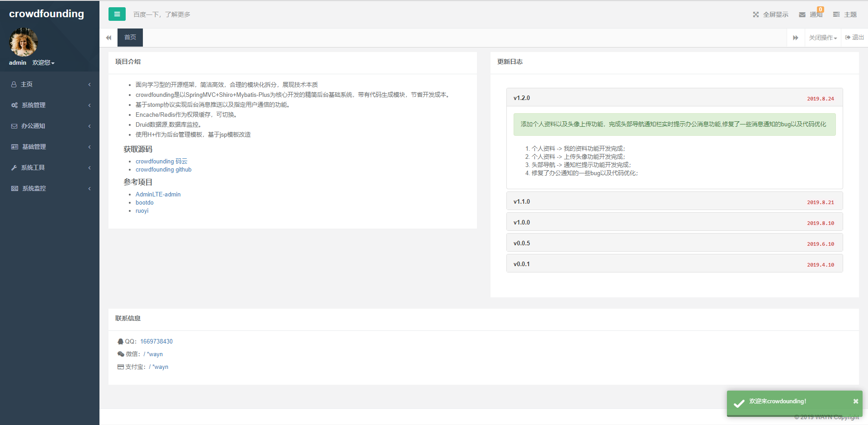Click the 2019.8.24 date label
The height and width of the screenshot is (425, 868).
(x=821, y=99)
